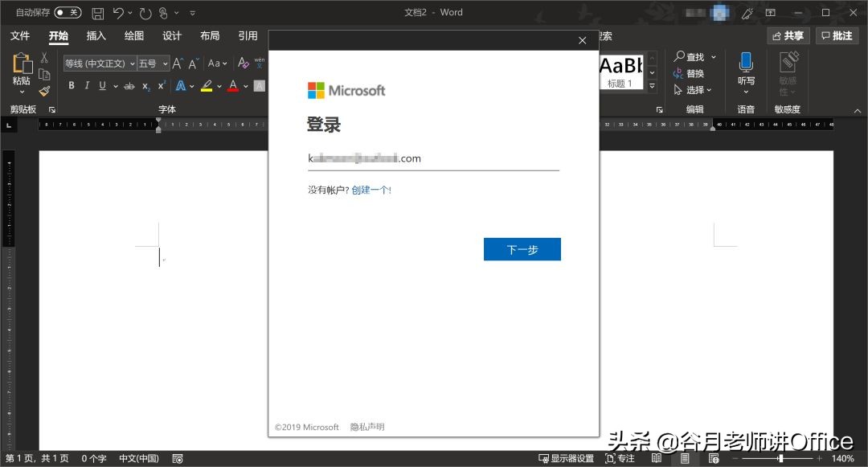
Task: Click the Ribbon Display Options icon
Action: click(771, 13)
